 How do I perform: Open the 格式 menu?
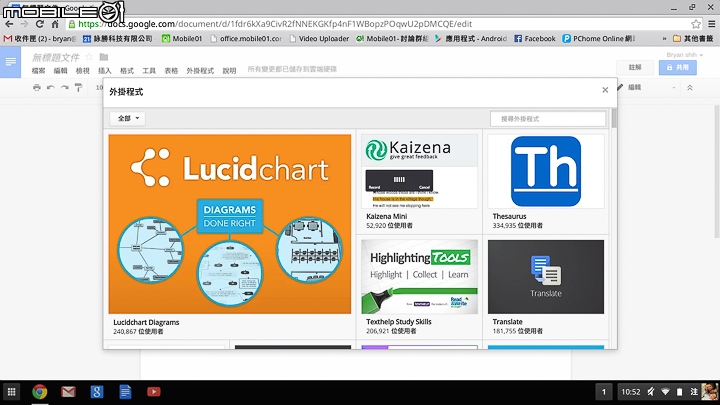click(x=127, y=71)
